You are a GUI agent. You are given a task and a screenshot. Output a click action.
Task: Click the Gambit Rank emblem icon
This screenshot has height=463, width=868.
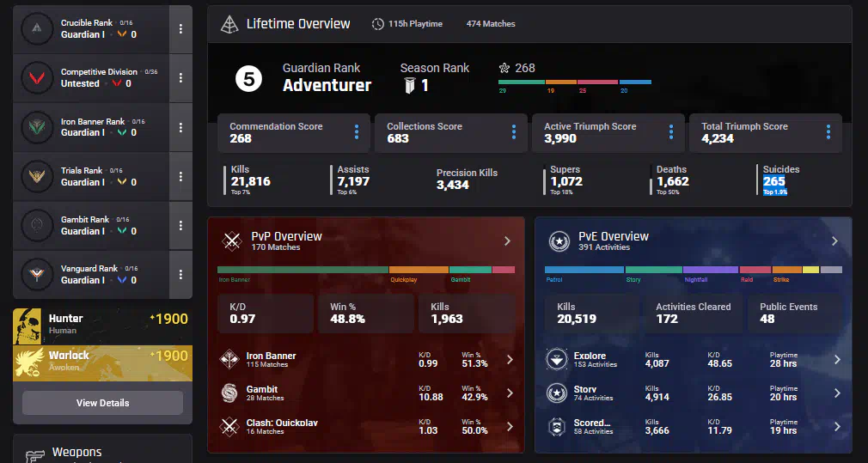(37, 225)
